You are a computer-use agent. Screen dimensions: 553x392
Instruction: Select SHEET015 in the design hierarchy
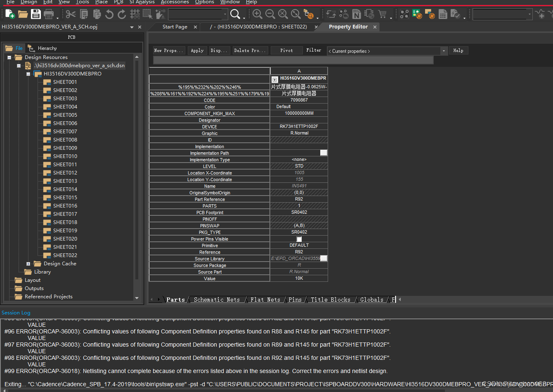tap(65, 197)
